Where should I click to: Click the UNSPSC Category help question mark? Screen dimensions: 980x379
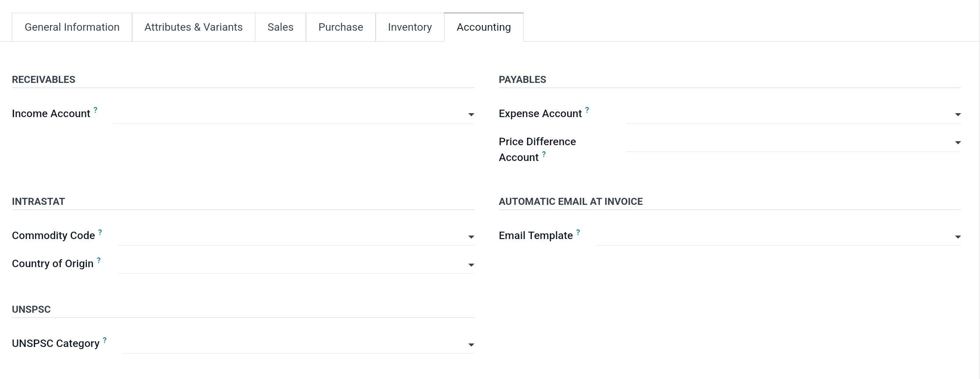[x=104, y=340]
